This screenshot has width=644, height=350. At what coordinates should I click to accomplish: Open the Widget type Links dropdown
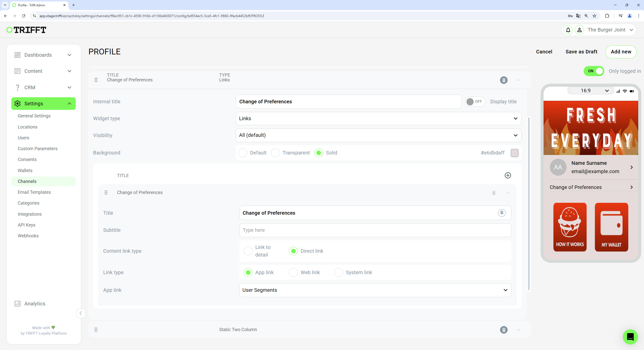[378, 118]
